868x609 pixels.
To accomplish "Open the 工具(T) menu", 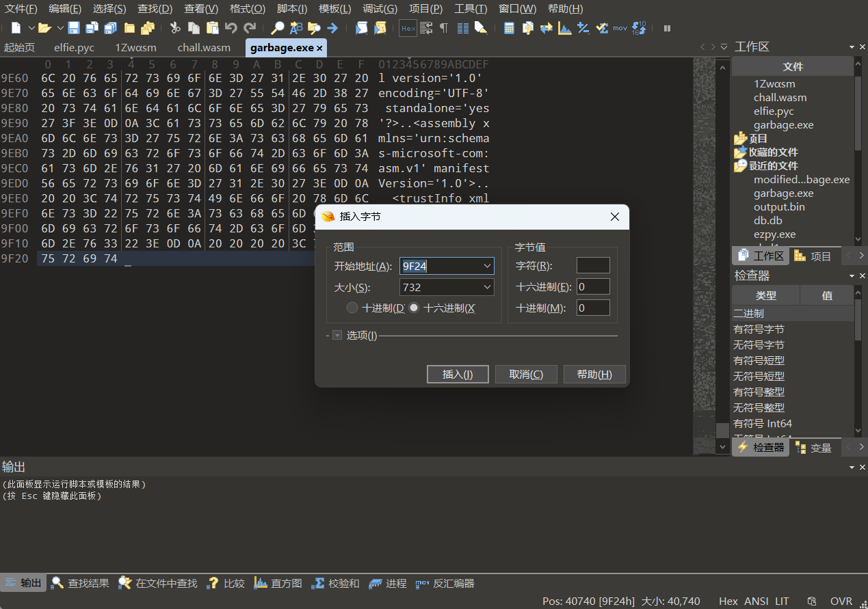I will coord(471,9).
